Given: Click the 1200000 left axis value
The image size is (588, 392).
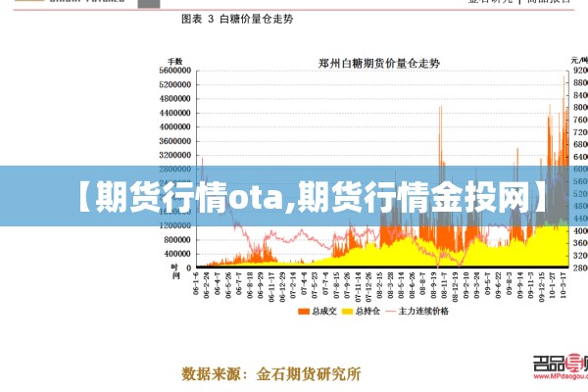Looking at the screenshot, I should pos(174,225).
